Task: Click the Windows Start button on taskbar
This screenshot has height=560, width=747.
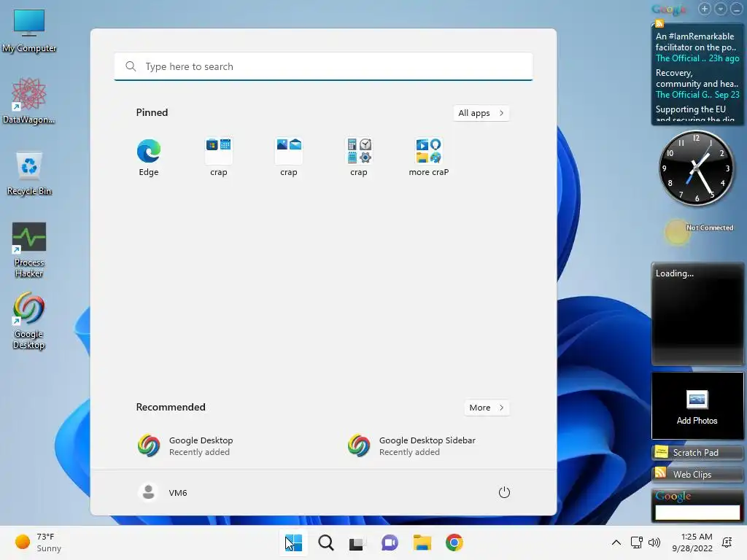Action: (293, 542)
